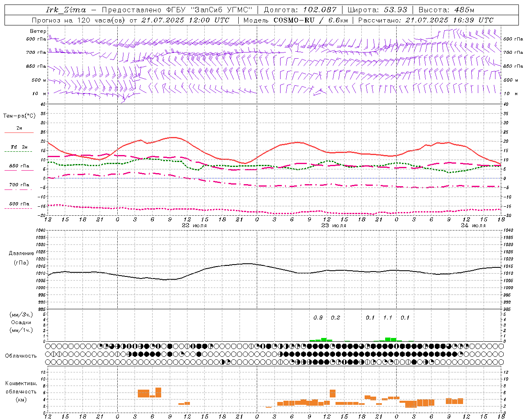Viewport: 525px width, 420px height.
Task: Click the "Высота: 485м" header field
Action: 446,10
